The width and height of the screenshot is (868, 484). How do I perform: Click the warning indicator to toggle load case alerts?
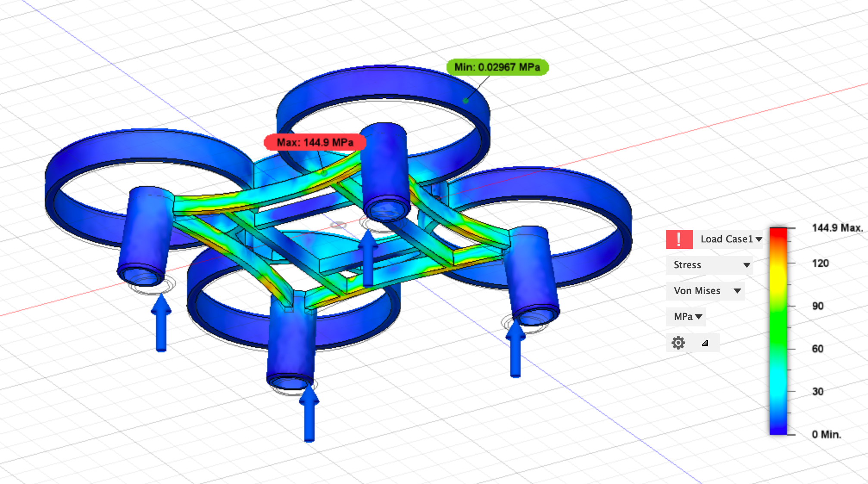pyautogui.click(x=680, y=239)
